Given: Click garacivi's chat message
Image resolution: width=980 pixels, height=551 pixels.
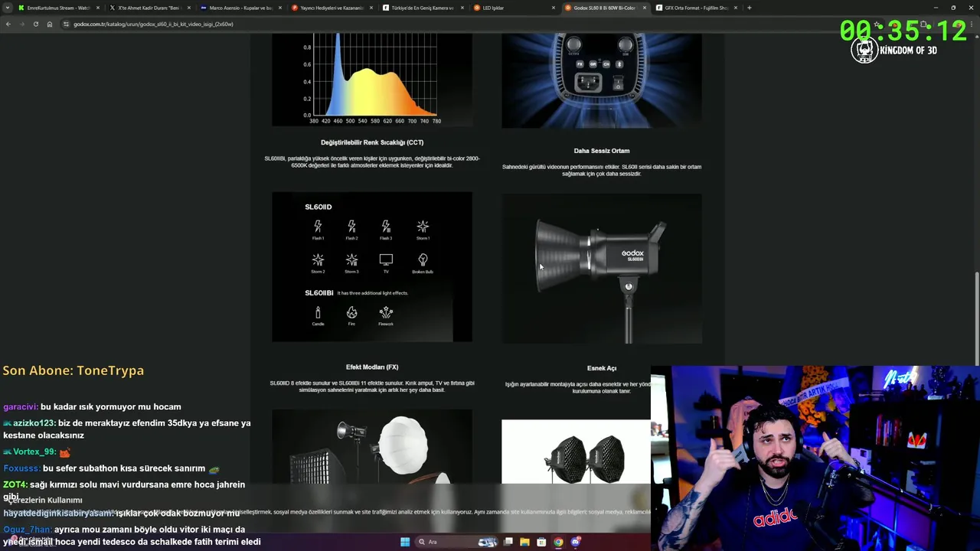Looking at the screenshot, I should point(93,407).
